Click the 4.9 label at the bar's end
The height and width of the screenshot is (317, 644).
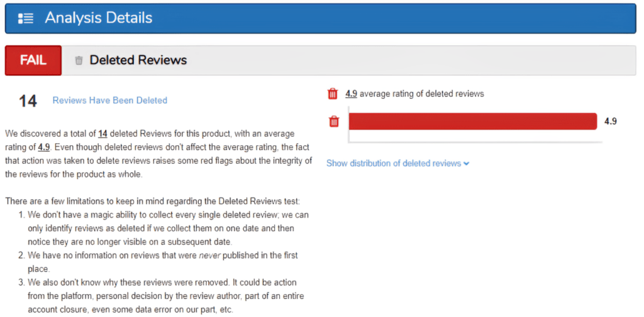pos(610,121)
